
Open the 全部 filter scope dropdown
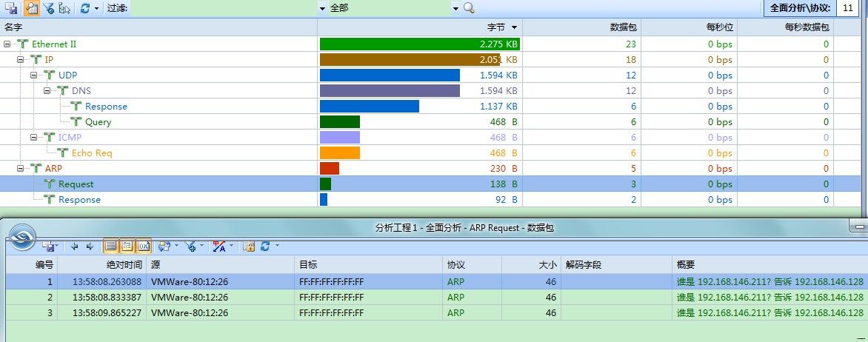(455, 8)
